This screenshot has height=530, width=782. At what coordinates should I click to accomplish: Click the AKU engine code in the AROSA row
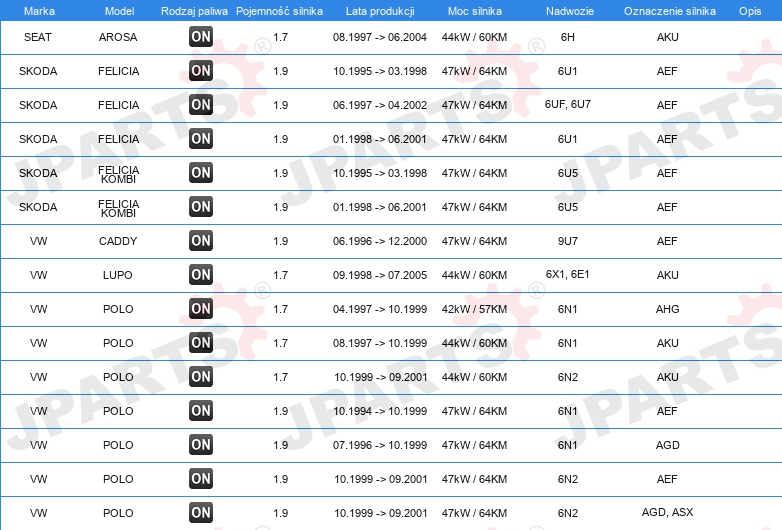point(667,37)
